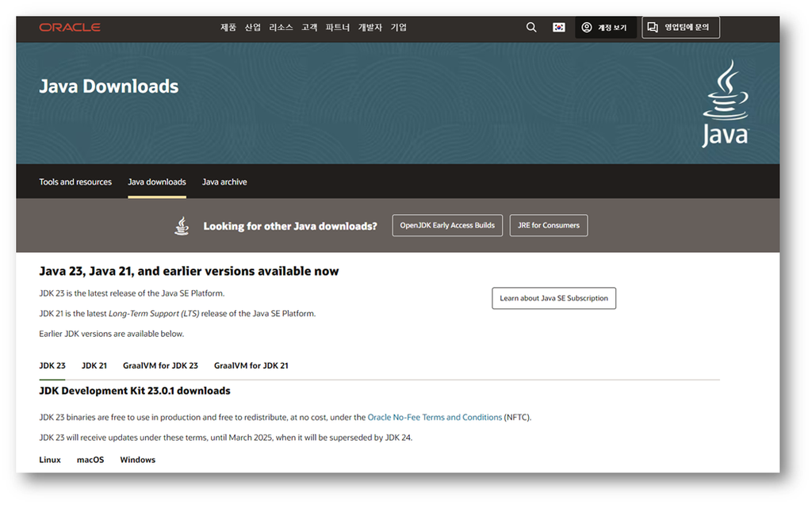Click the Java Downloads page heading
812x505 pixels.
click(109, 86)
